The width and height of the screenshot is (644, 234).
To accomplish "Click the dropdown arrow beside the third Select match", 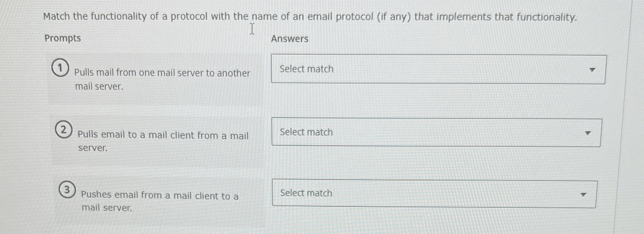I will pyautogui.click(x=583, y=194).
